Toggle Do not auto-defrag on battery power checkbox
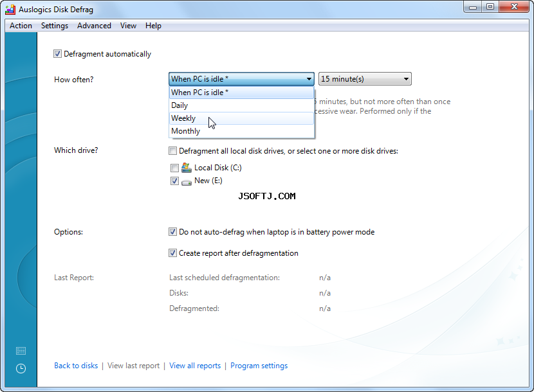The width and height of the screenshot is (534, 392). click(x=172, y=232)
